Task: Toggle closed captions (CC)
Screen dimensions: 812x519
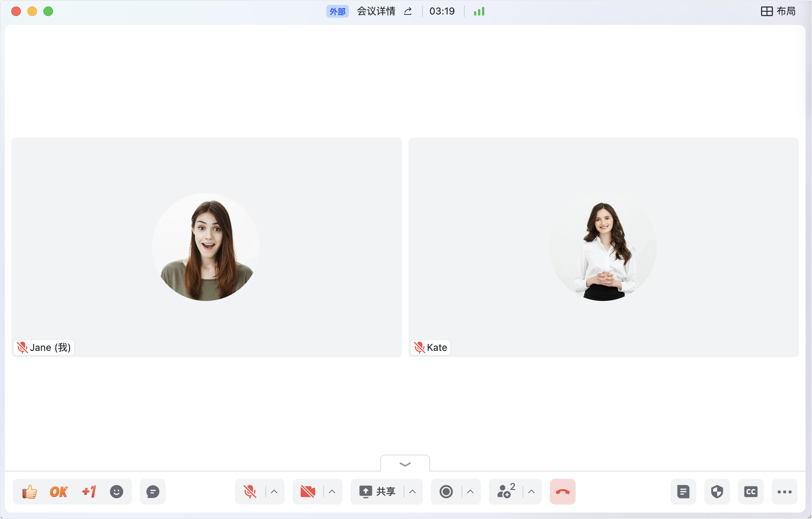Action: pyautogui.click(x=751, y=492)
